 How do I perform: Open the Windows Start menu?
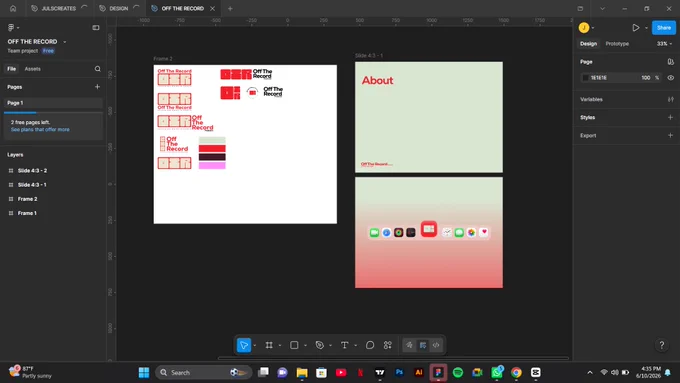(x=144, y=372)
